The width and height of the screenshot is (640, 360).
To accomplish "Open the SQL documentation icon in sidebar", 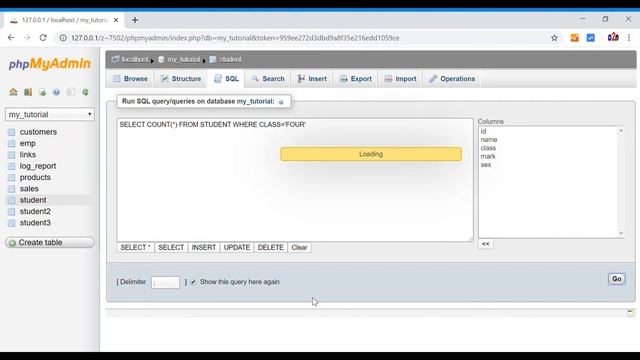I will click(71, 92).
